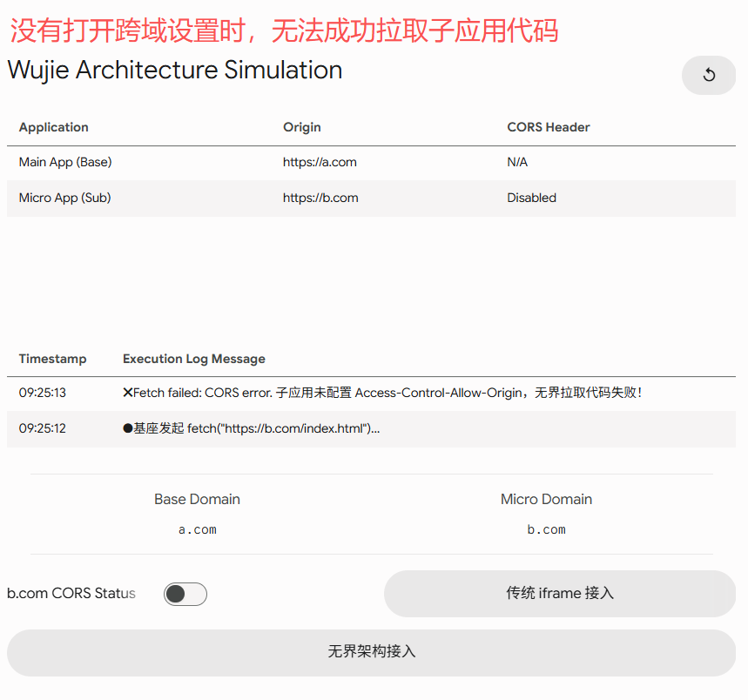Select the Timestamp column header
748x700 pixels.
click(52, 359)
